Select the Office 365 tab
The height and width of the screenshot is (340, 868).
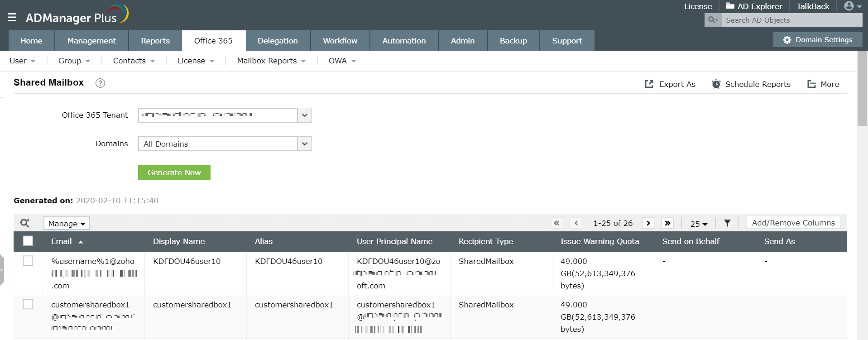213,41
